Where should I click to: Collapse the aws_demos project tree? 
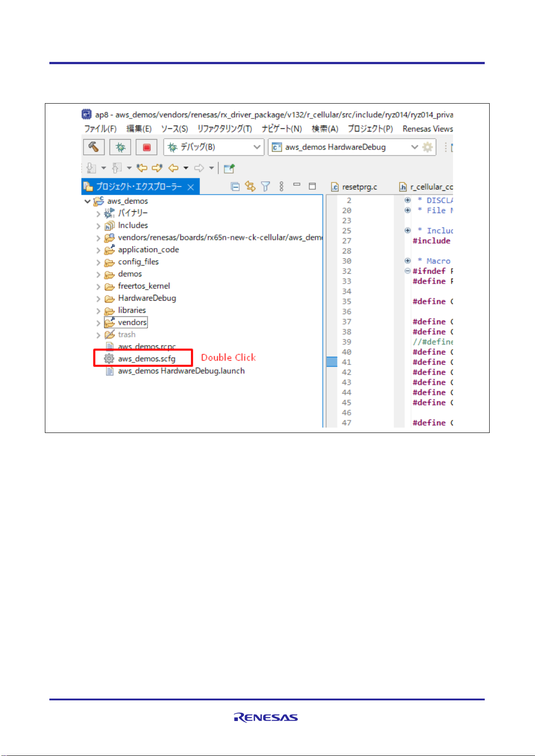point(88,201)
